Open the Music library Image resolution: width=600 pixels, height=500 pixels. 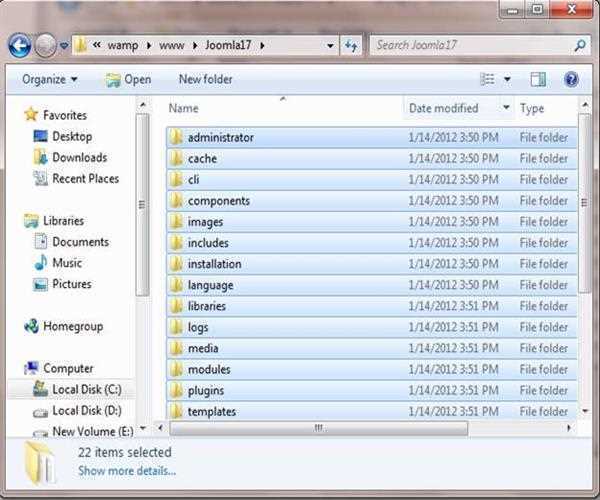click(x=67, y=263)
